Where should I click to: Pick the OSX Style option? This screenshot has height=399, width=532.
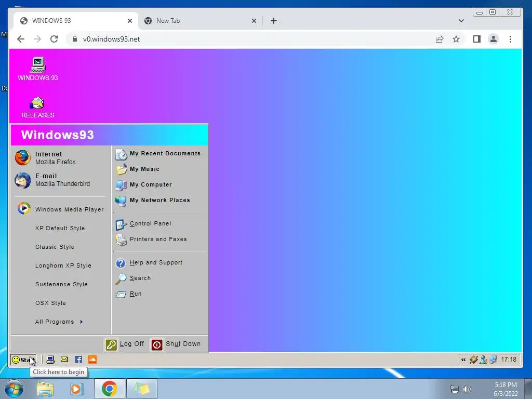click(x=50, y=303)
